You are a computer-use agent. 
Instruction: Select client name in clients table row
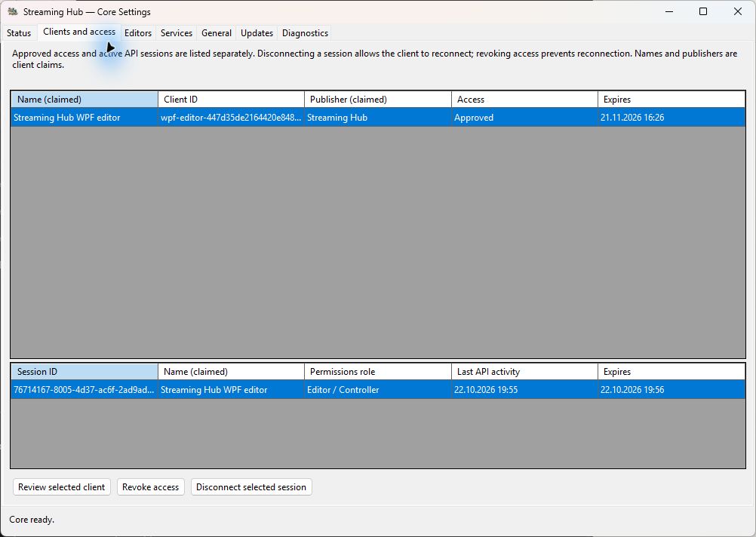tap(85, 118)
